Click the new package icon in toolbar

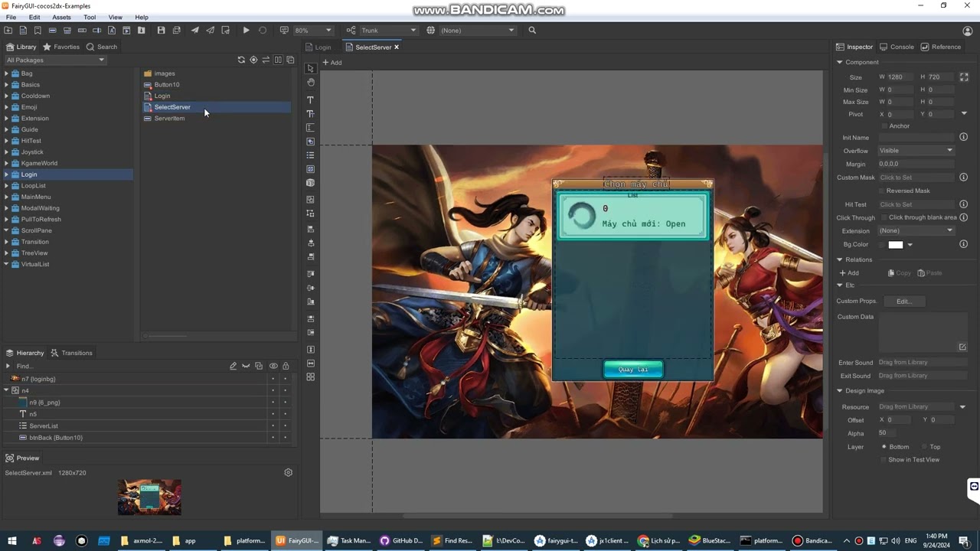[x=8, y=31]
